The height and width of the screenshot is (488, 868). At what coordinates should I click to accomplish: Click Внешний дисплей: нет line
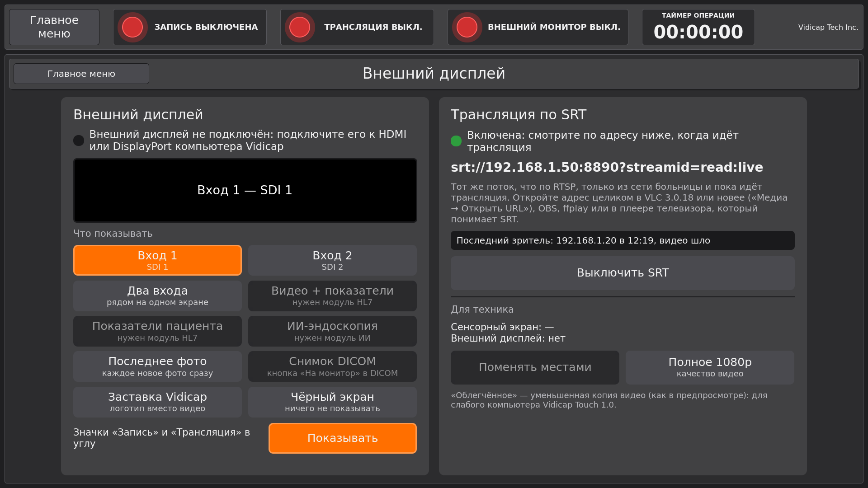coord(508,338)
